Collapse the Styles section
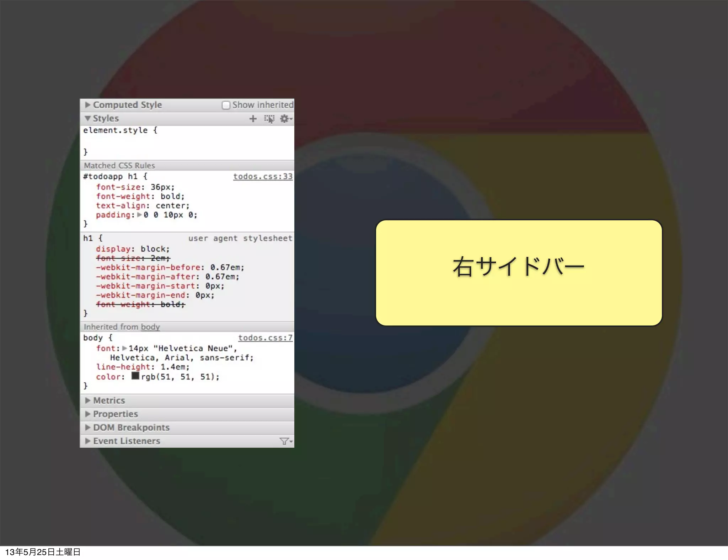The image size is (728, 560). point(87,118)
